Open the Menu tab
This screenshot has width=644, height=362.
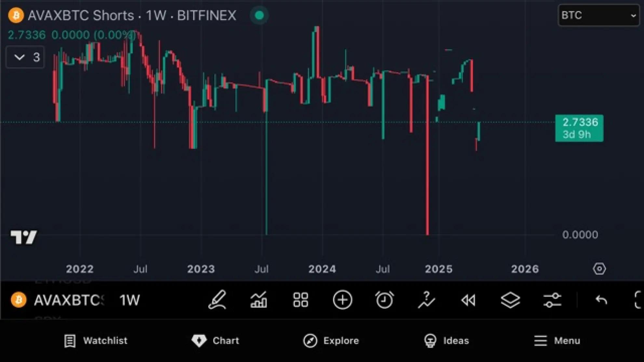pos(557,341)
